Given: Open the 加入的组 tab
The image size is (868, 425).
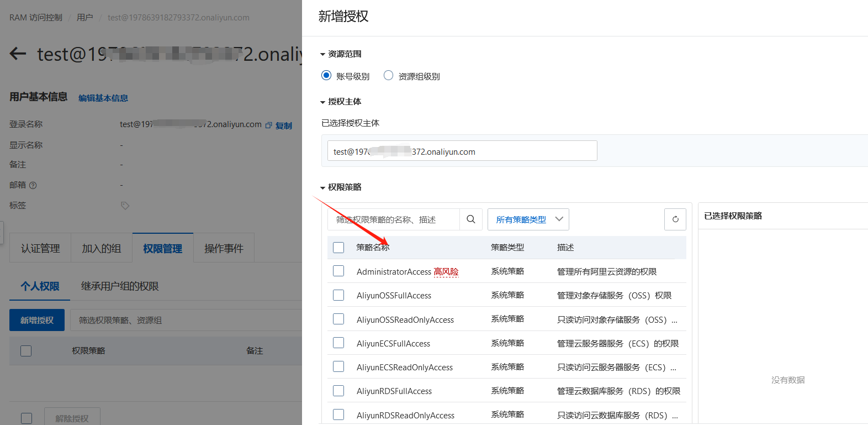Looking at the screenshot, I should [x=102, y=248].
